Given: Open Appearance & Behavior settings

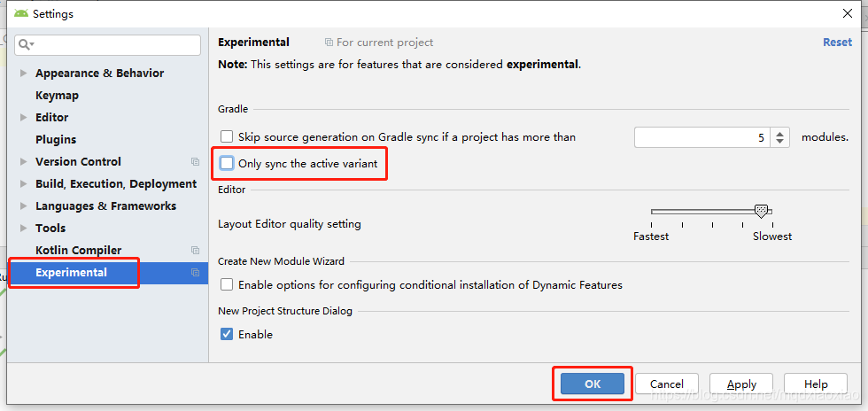Looking at the screenshot, I should [99, 74].
